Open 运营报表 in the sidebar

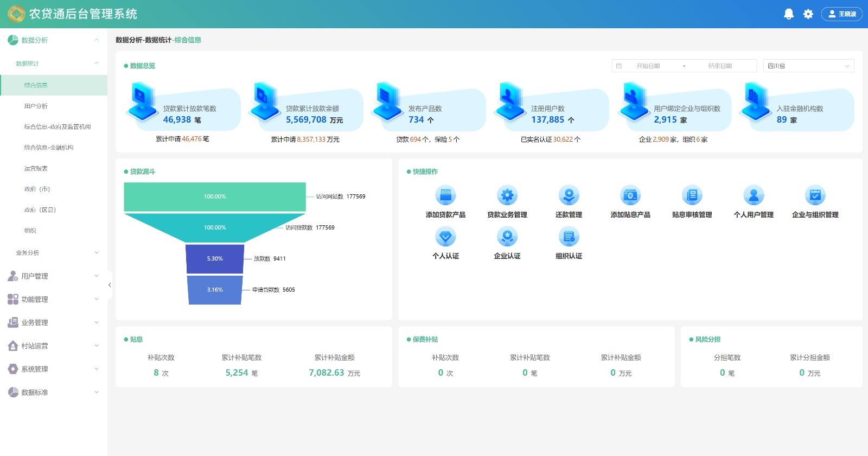coord(36,168)
